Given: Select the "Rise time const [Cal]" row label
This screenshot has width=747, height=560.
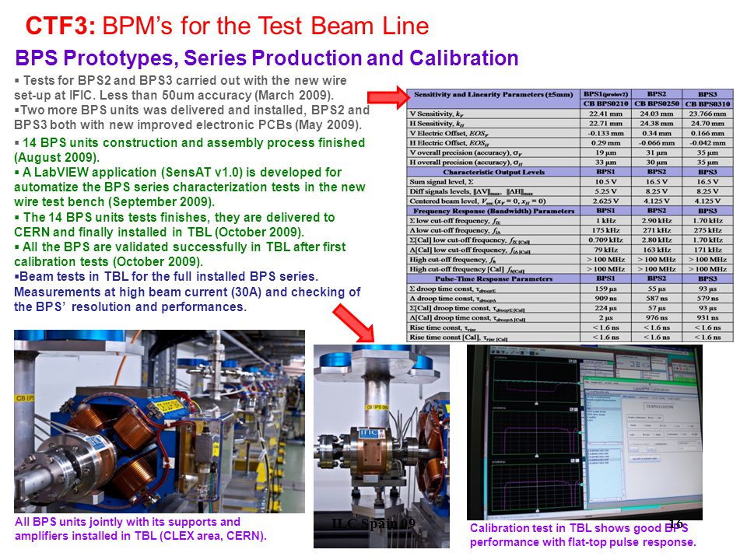Looking at the screenshot, I should point(458,337).
